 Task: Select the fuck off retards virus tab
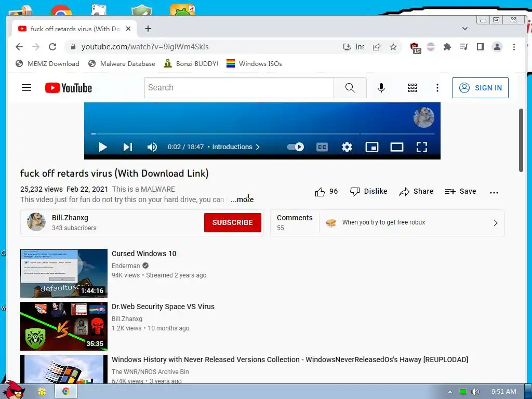75,29
